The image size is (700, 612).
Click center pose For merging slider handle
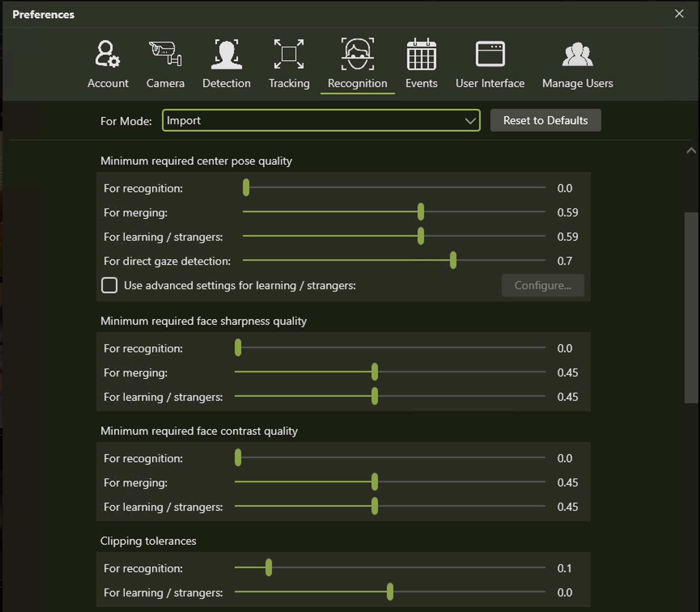(x=421, y=212)
